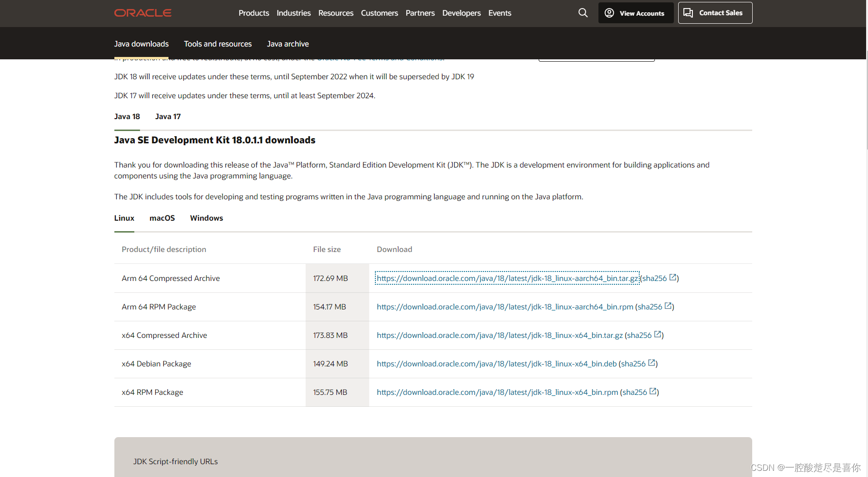Click the Java SE Development Kit 18.0.1.1 heading
Viewport: 868px width, 477px height.
pos(215,140)
